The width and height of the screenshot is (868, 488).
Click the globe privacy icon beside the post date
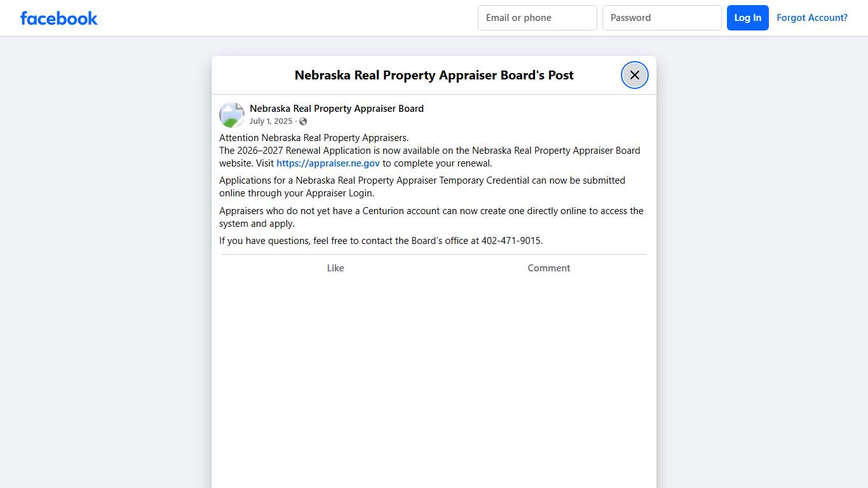tap(303, 121)
